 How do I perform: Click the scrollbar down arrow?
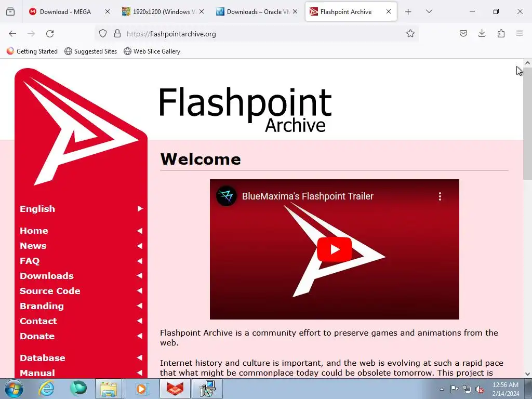[527, 374]
